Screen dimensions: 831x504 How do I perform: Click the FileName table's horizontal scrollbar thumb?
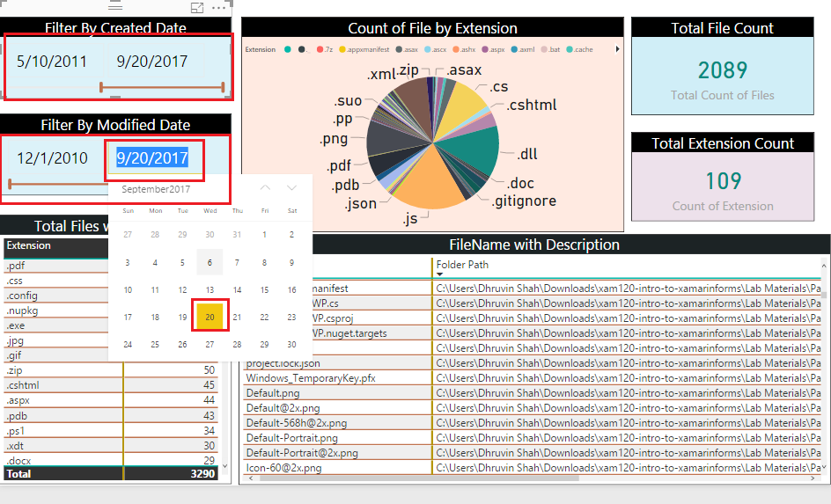click(419, 478)
